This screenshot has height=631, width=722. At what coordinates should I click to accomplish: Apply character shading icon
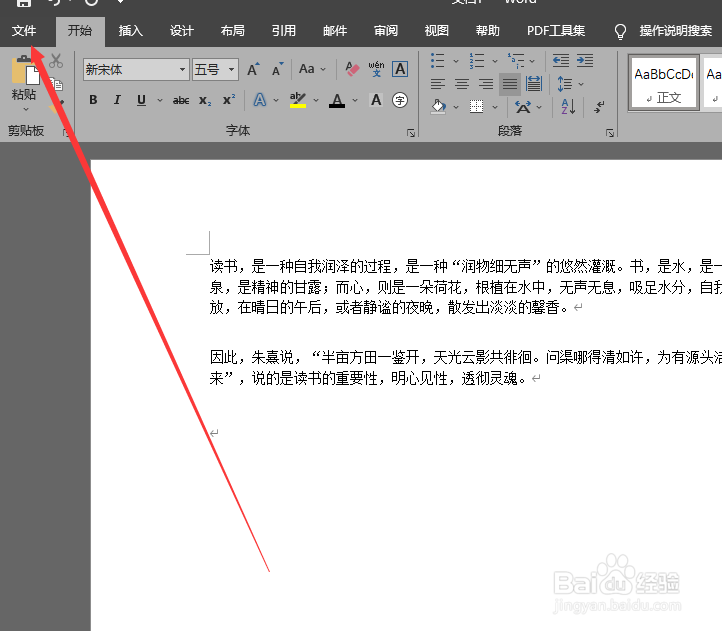tap(376, 100)
